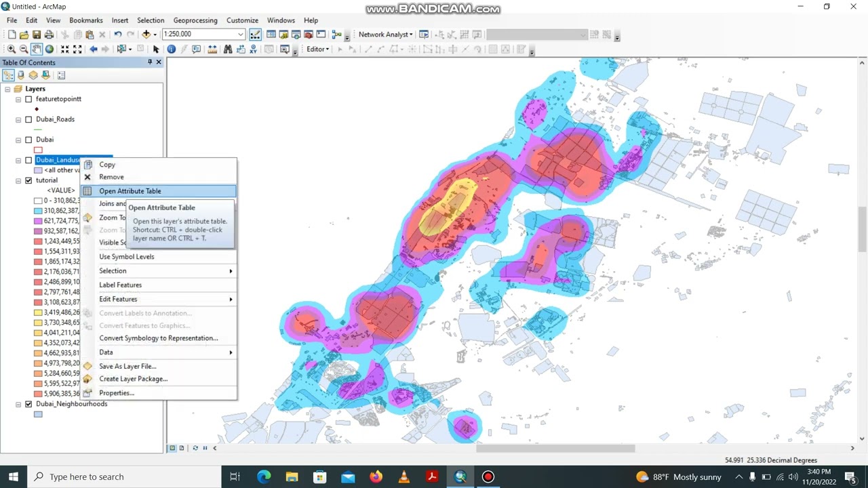Turn on the Dubai_Roads layer
868x488 pixels.
pyautogui.click(x=28, y=119)
